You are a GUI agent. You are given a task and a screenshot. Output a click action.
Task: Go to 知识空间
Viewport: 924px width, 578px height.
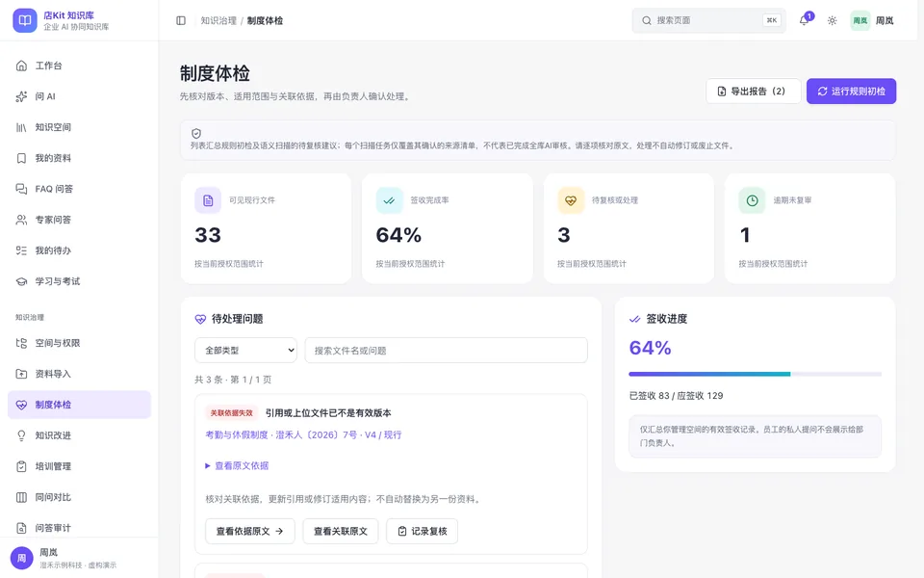(79, 127)
